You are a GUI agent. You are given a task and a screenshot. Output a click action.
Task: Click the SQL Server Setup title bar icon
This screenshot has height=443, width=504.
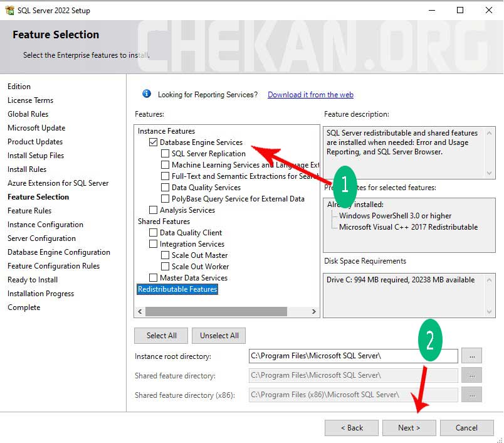click(9, 10)
